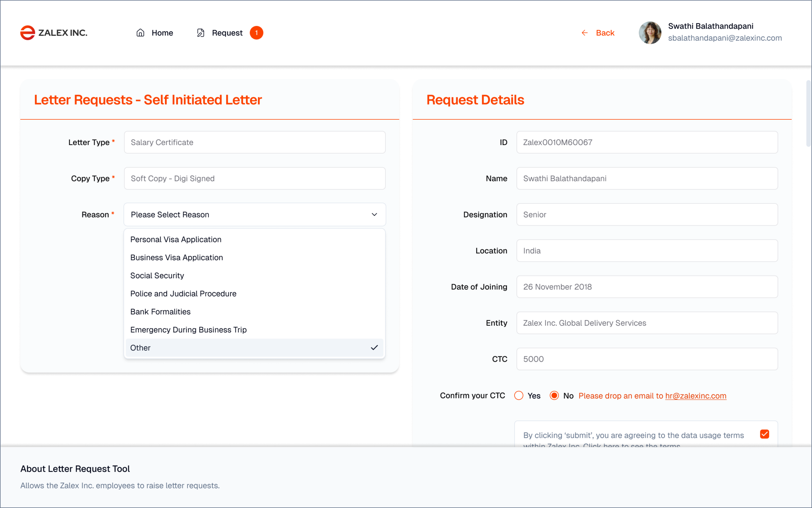Click the data usage terms agreement text
Viewport: 812px width, 508px height.
(633, 440)
